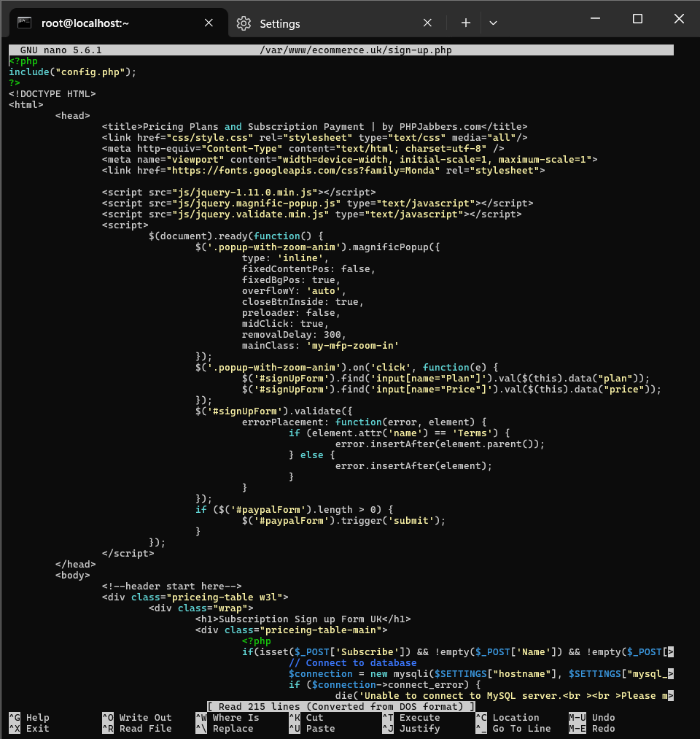The width and height of the screenshot is (700, 739).
Task: Click the <!DOCTYPE HTML> line
Action: (52, 94)
